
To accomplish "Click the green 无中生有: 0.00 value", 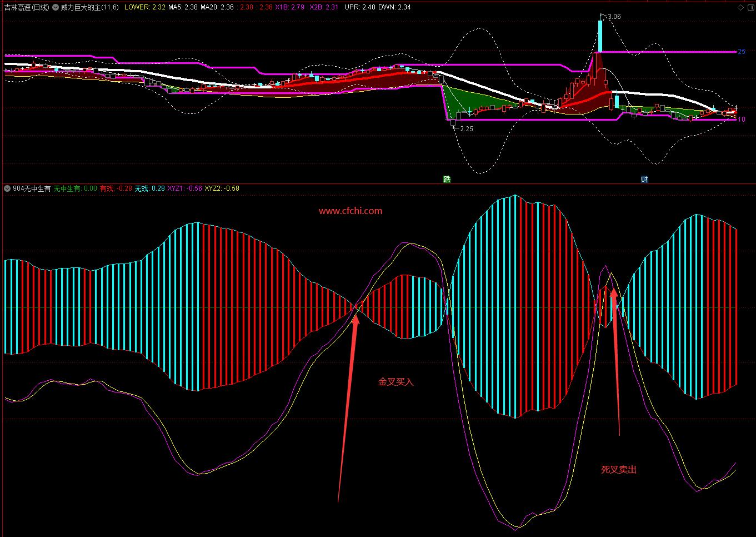I will pyautogui.click(x=75, y=188).
